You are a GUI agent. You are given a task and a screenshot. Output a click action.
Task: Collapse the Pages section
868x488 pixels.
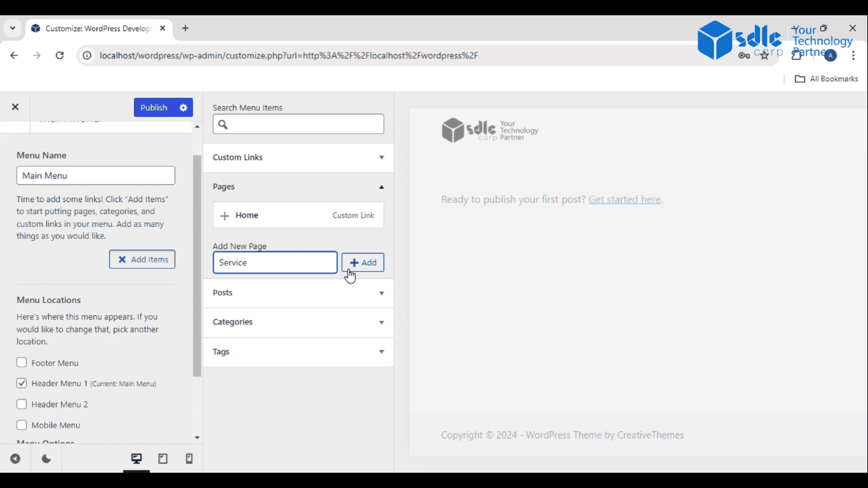tap(298, 187)
